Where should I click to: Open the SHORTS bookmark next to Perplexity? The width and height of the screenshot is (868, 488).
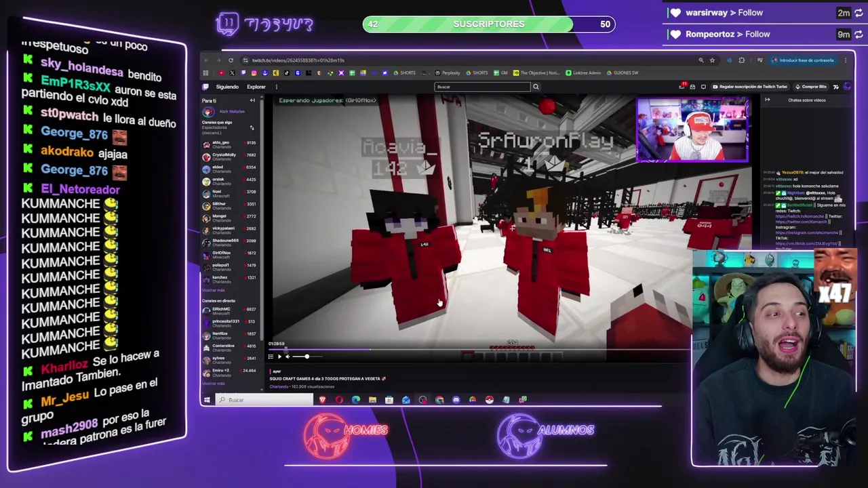[475, 73]
